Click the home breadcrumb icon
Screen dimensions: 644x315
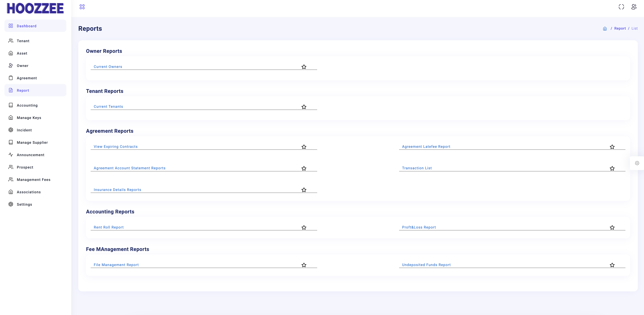(605, 28)
